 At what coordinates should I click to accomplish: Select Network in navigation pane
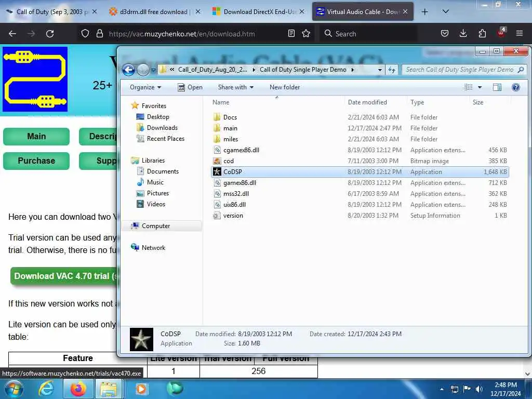[x=153, y=248]
